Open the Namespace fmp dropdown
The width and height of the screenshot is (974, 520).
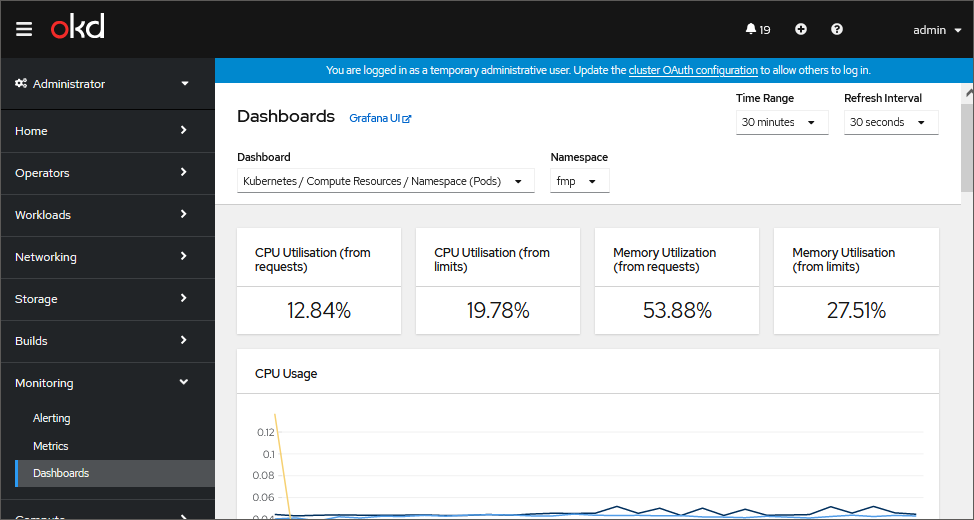[x=579, y=181]
